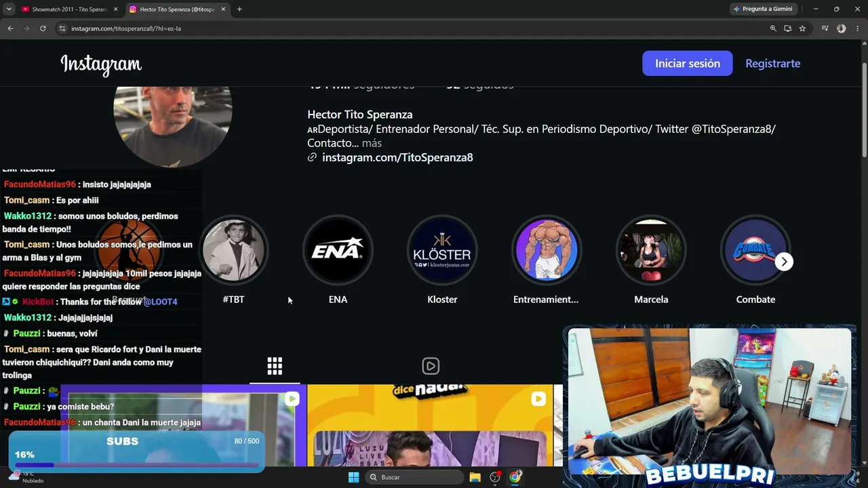This screenshot has height=488, width=868.
Task: Click the page vertical scrollbar
Action: coord(864,108)
